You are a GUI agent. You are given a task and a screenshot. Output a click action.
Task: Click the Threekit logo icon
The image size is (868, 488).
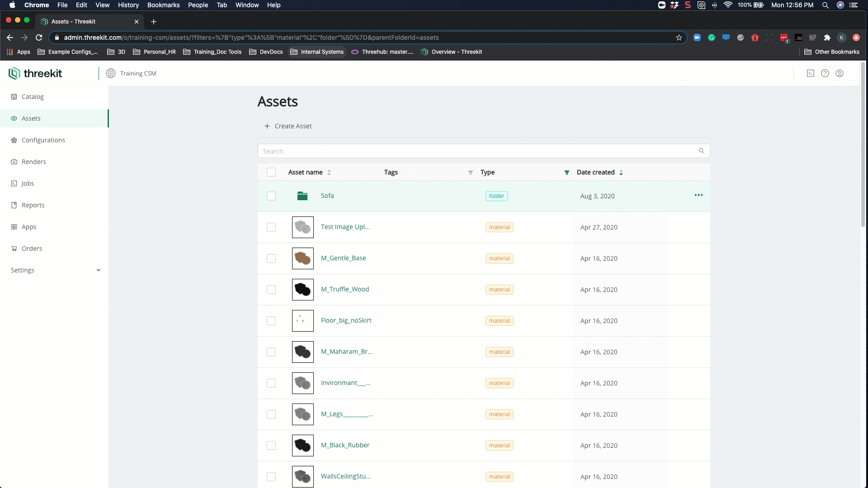[14, 73]
